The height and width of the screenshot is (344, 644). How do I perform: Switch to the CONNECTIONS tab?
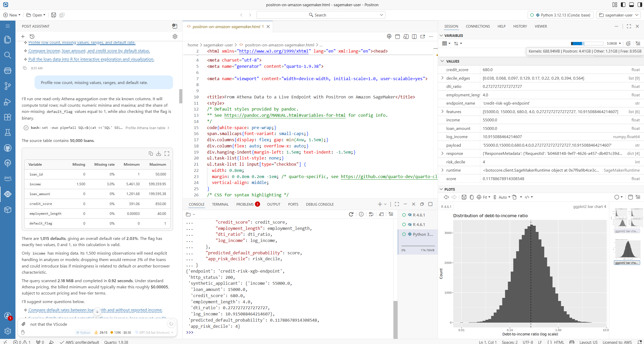[x=478, y=26]
